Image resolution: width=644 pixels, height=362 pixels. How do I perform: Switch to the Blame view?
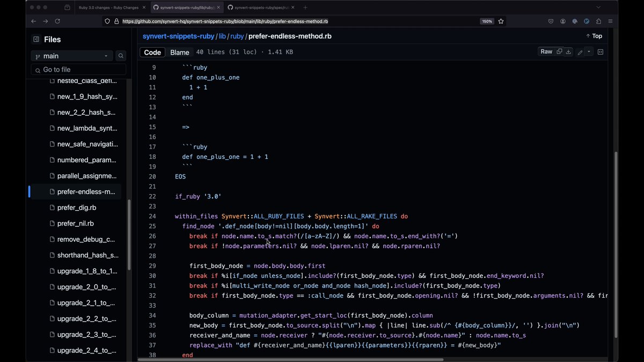(x=180, y=52)
